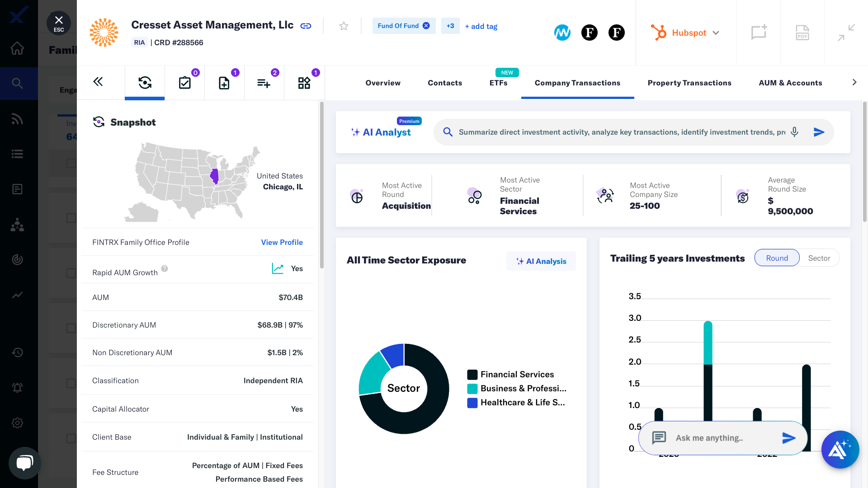Open the settings gear sidebar icon

(x=17, y=422)
